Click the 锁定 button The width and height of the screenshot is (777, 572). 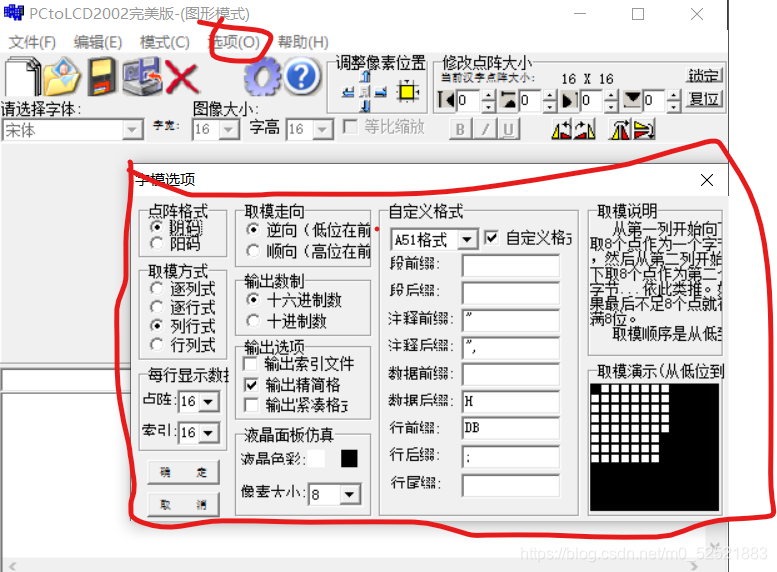[x=704, y=76]
